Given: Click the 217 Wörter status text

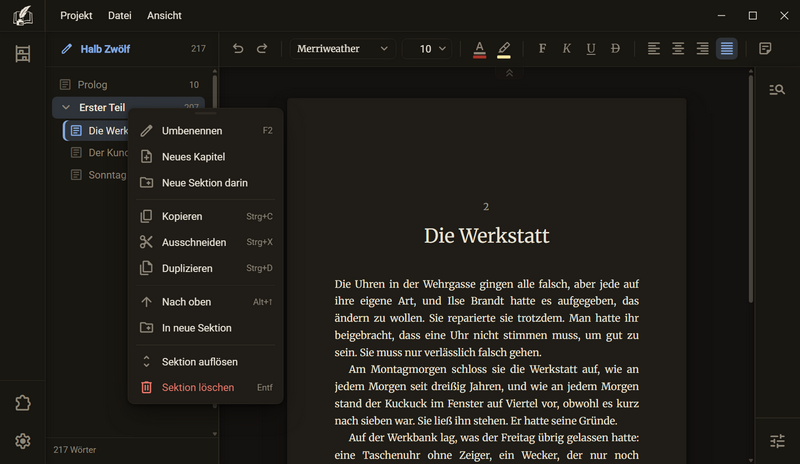Looking at the screenshot, I should tap(74, 450).
